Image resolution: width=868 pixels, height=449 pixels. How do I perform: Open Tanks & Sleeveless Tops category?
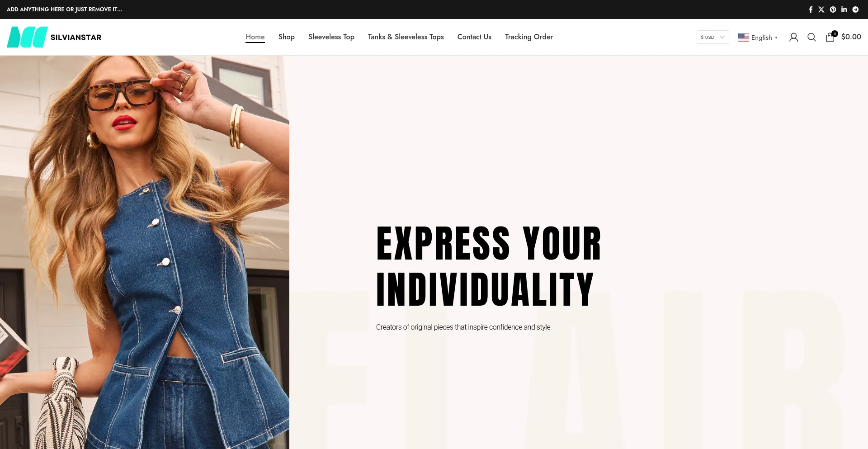pos(406,37)
